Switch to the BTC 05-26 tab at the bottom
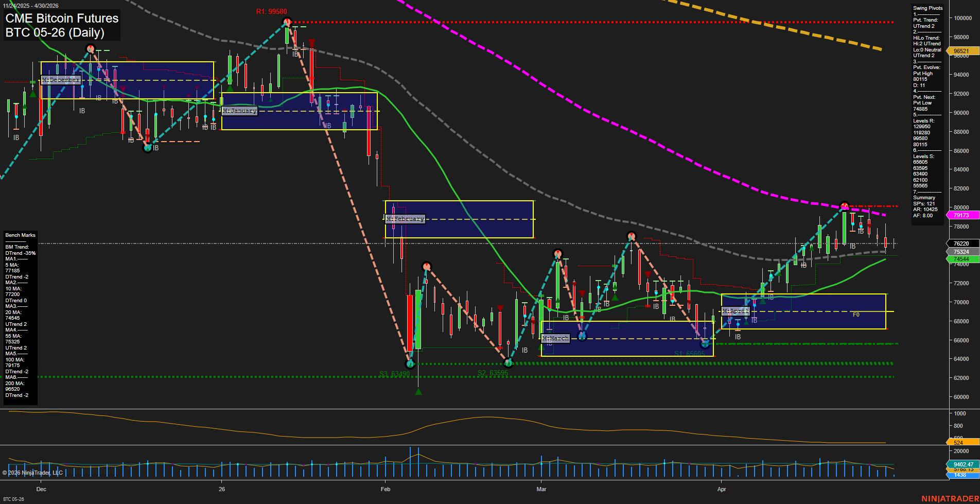The width and height of the screenshot is (980, 504). click(14, 498)
